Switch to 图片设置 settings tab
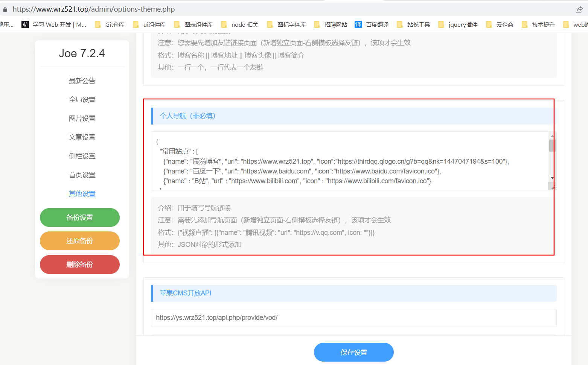Screen dimensions: 588x365 point(82,119)
